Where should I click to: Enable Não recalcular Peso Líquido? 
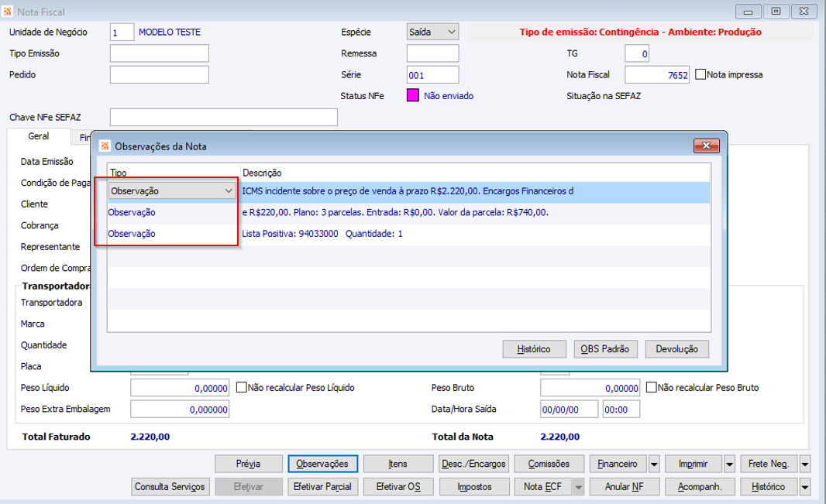point(241,387)
